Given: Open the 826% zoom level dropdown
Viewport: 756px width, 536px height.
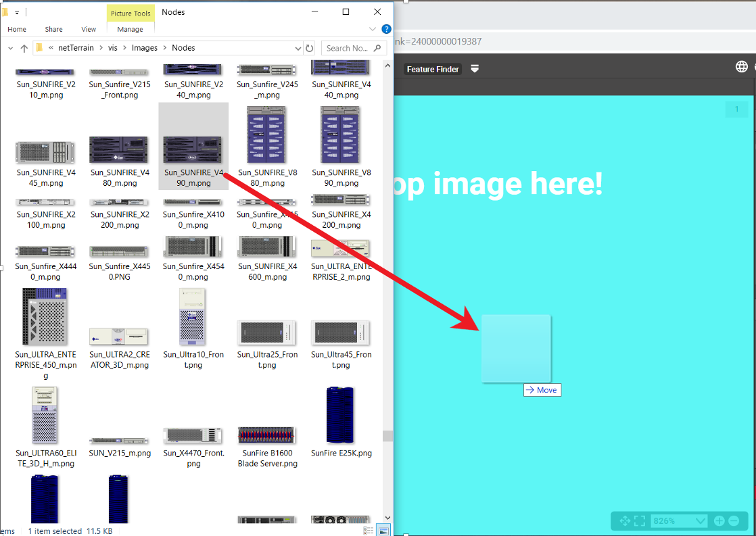Looking at the screenshot, I should 699,521.
